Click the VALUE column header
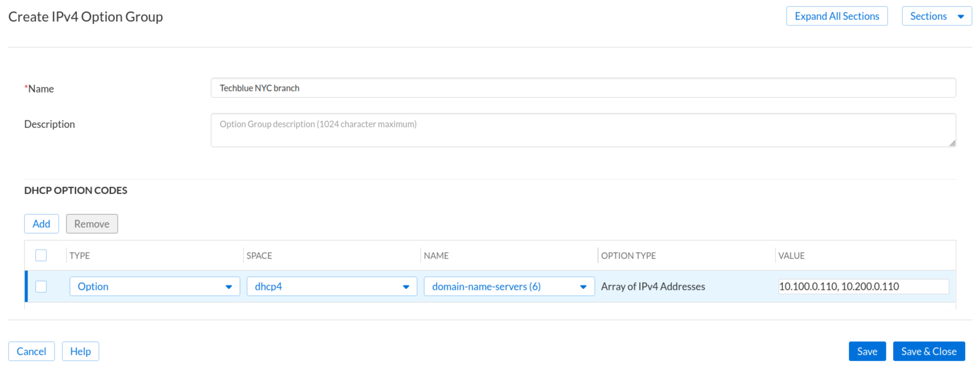This screenshot has width=980, height=366. 791,256
